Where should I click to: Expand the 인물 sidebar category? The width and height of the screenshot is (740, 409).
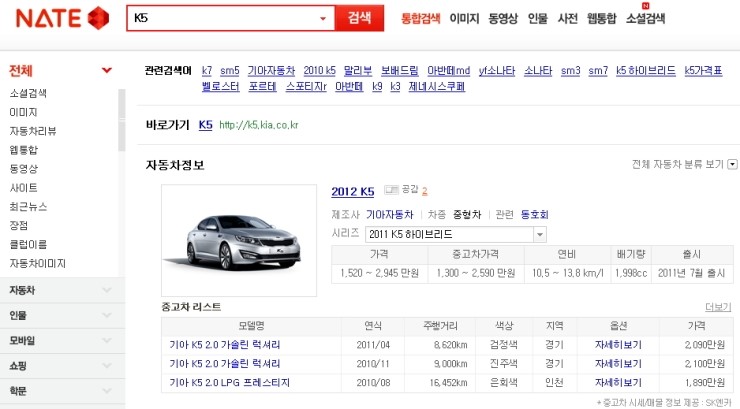coord(62,315)
